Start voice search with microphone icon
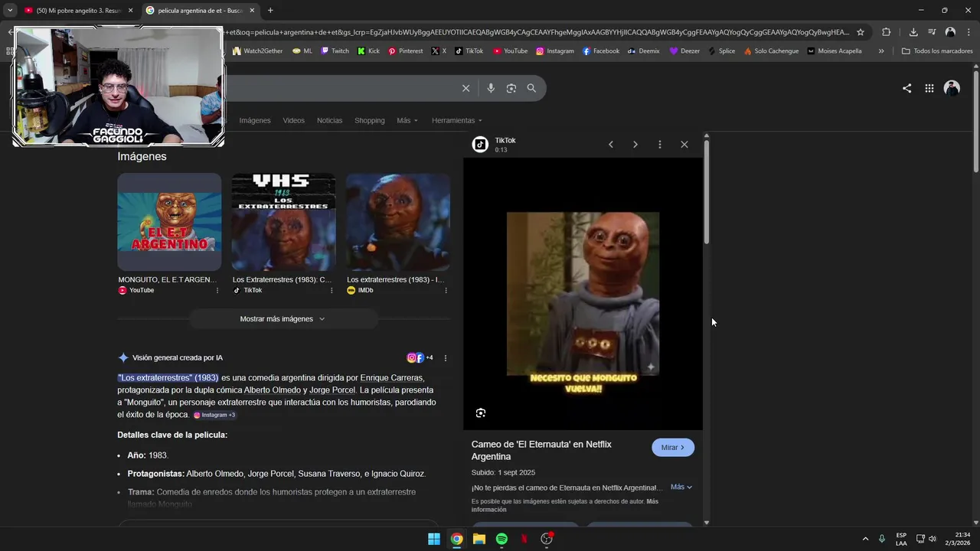The image size is (980, 551). 491,88
